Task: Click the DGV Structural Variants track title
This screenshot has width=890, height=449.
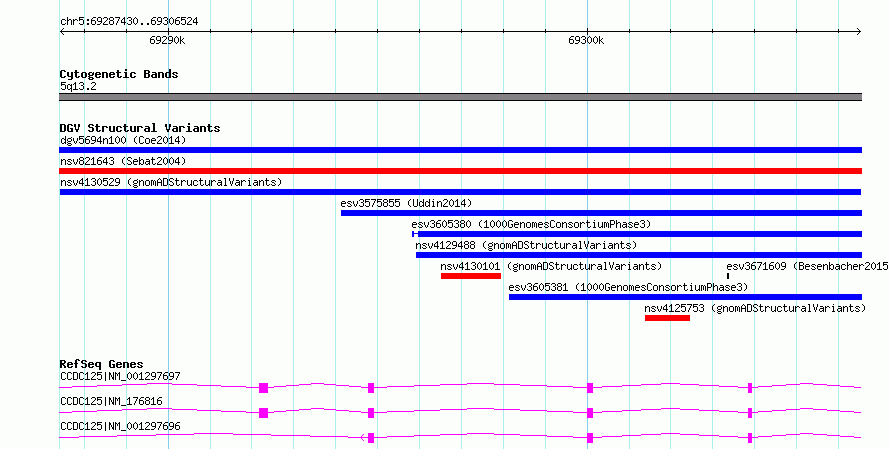Action: pos(140,128)
